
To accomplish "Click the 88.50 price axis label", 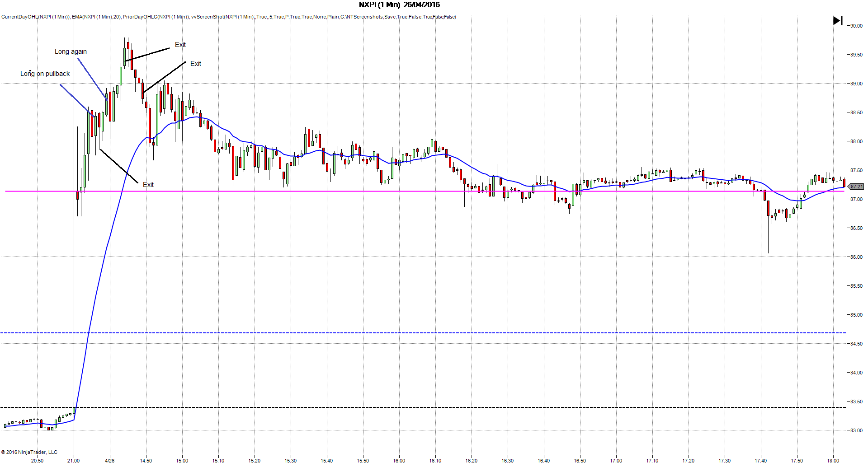I will pos(856,112).
